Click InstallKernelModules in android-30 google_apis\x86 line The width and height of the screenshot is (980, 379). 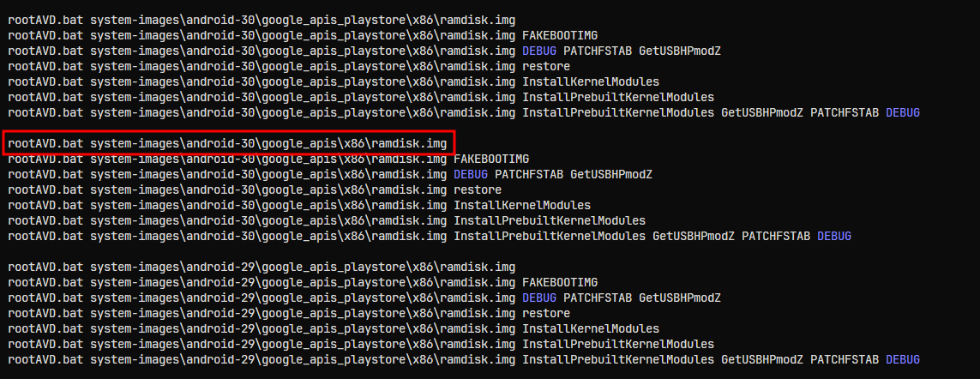click(522, 205)
